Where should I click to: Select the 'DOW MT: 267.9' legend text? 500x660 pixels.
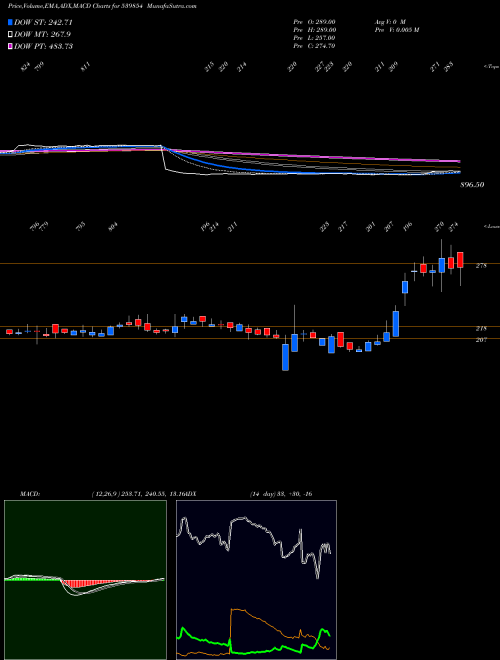pyautogui.click(x=42, y=35)
